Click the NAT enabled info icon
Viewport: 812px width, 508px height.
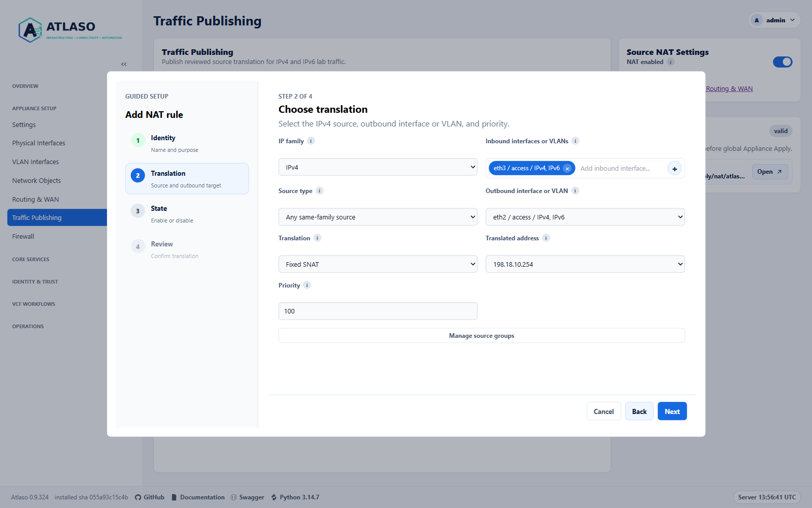(x=670, y=62)
